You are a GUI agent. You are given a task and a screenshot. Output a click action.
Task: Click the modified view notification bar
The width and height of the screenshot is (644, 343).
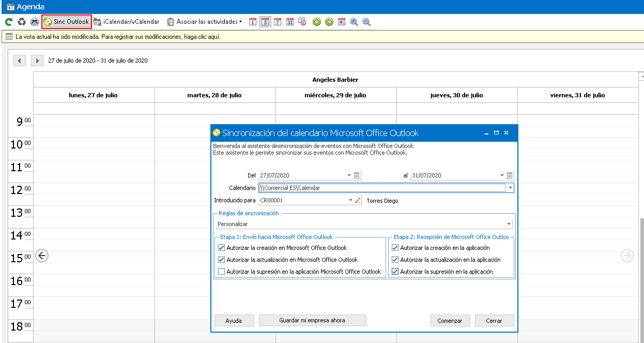(322, 37)
